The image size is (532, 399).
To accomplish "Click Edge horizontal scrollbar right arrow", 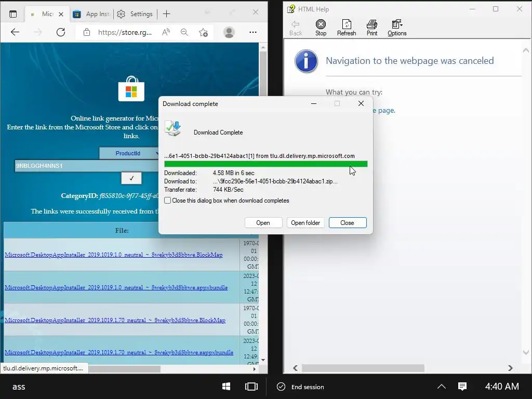I will click(x=255, y=368).
